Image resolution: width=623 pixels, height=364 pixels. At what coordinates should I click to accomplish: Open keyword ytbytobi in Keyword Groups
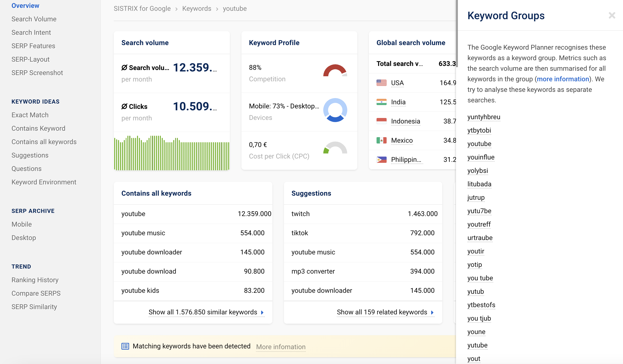pos(479,130)
